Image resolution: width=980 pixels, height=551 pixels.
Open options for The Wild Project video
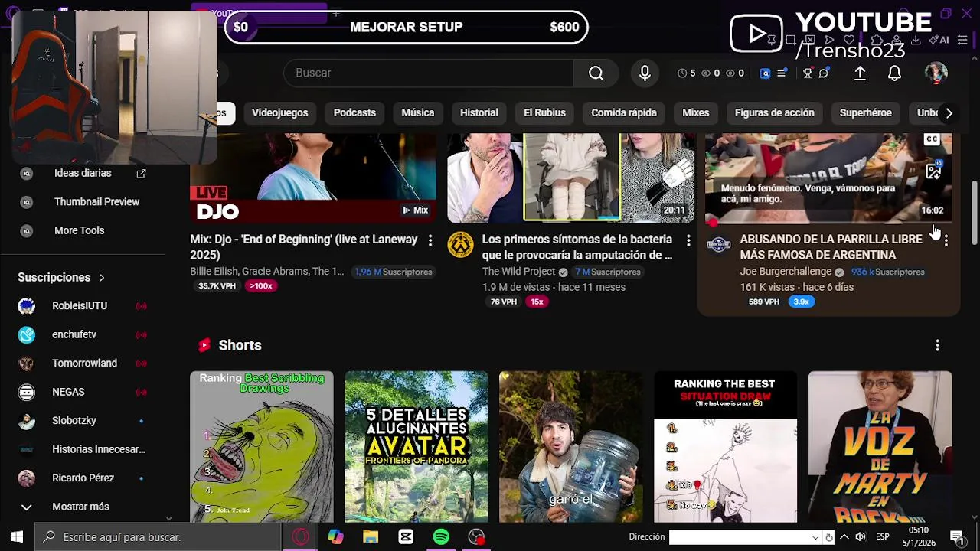click(688, 240)
